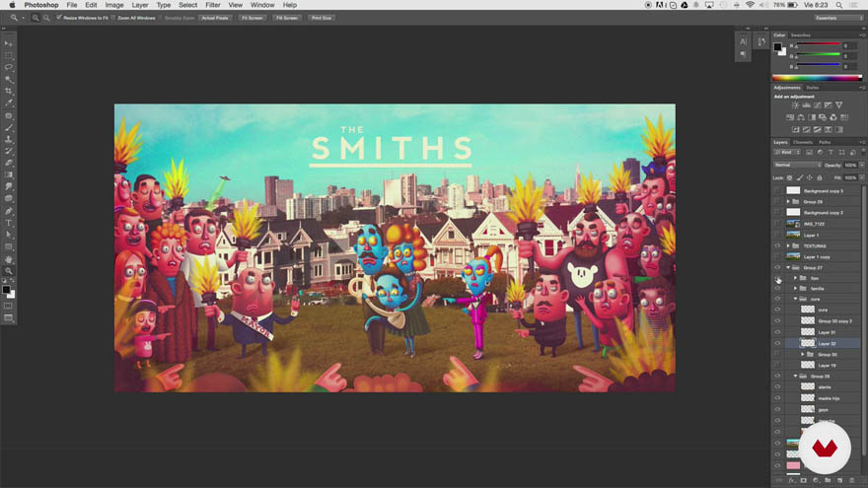Select the Gradient tool
This screenshot has height=488, width=868.
pos(8,174)
